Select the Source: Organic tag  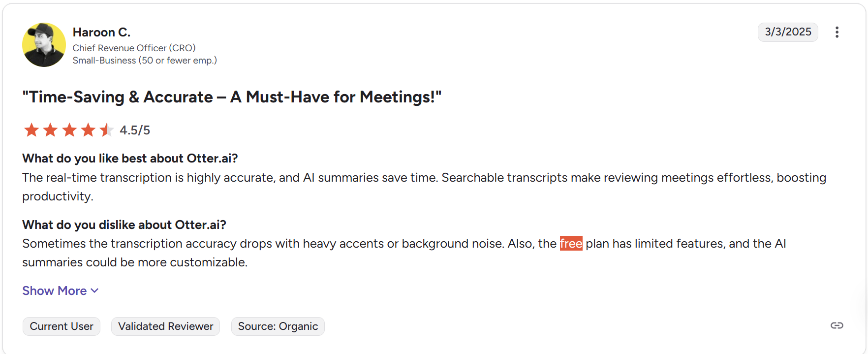click(278, 326)
